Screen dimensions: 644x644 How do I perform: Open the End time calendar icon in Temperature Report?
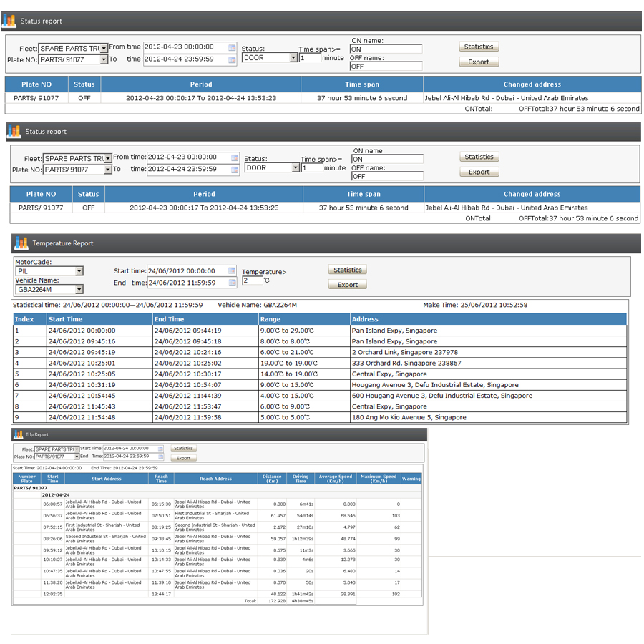pyautogui.click(x=232, y=282)
